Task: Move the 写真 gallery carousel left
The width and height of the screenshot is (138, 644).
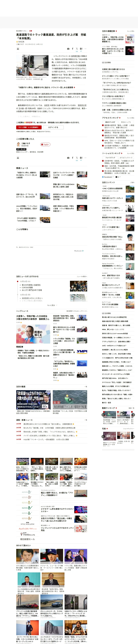Action: pos(103,437)
